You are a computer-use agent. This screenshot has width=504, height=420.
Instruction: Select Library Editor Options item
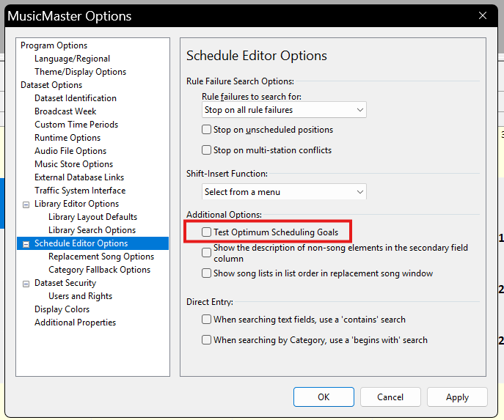tap(76, 204)
